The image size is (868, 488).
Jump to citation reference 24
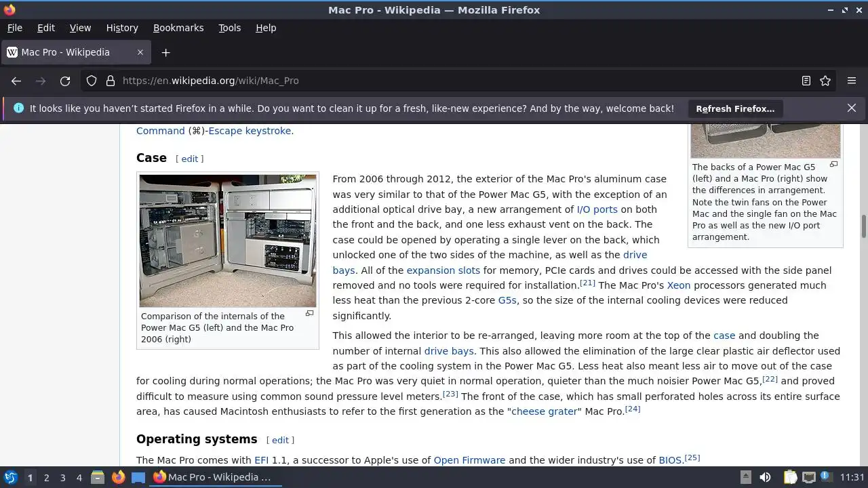click(633, 409)
